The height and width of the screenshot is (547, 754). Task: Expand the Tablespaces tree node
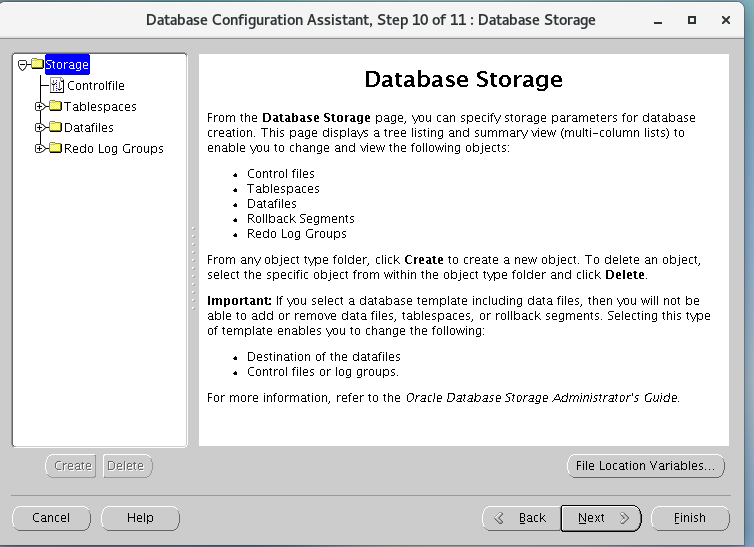tap(40, 107)
